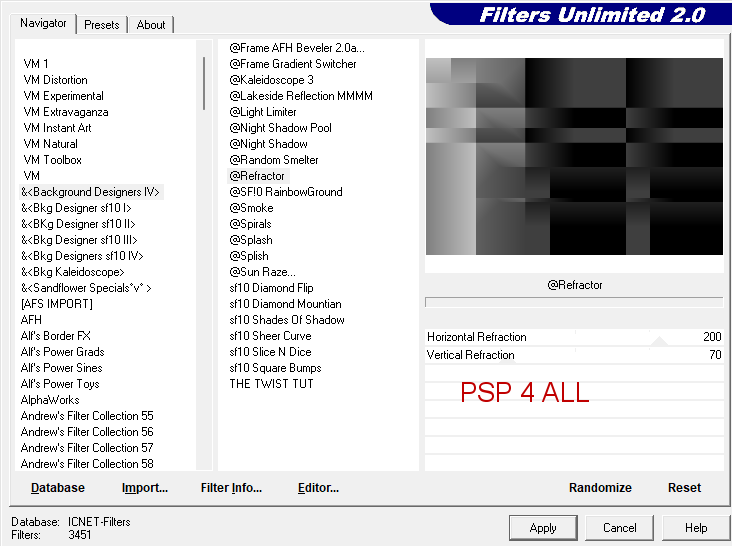732x546 pixels.
Task: Select the VM Distortion filter category
Action: (55, 80)
